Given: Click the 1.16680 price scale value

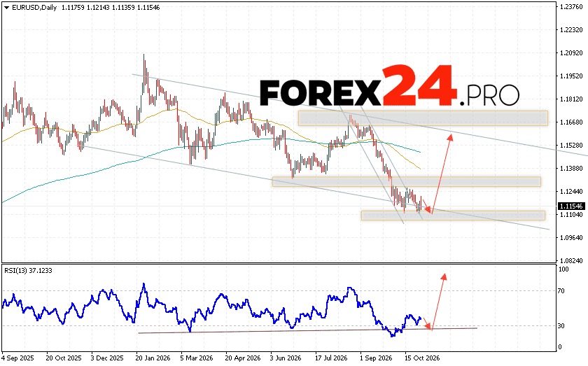Looking at the screenshot, I should pos(571,122).
